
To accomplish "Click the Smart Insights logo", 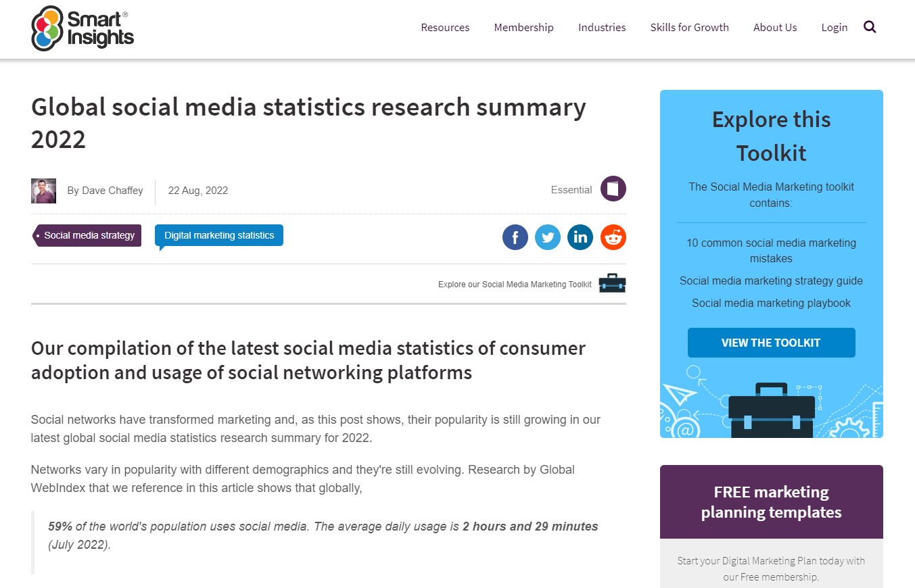I will coord(83,28).
